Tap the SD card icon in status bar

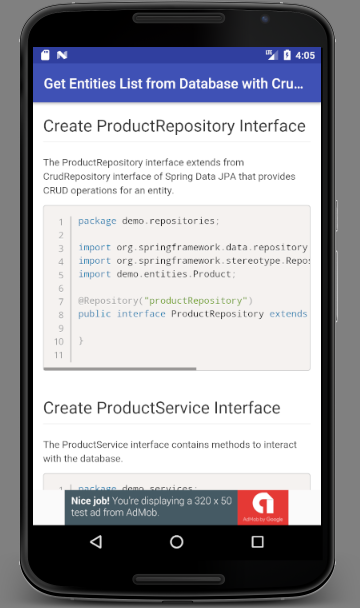tap(45, 55)
